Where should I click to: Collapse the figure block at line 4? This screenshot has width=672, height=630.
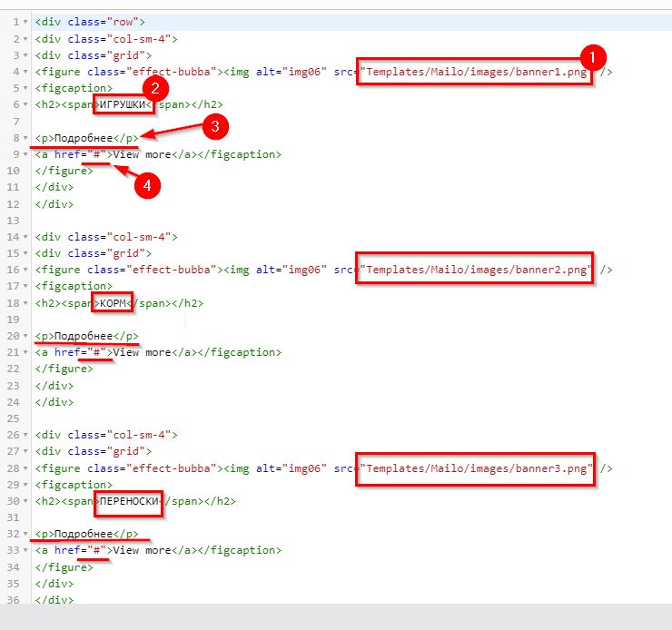pyautogui.click(x=25, y=71)
